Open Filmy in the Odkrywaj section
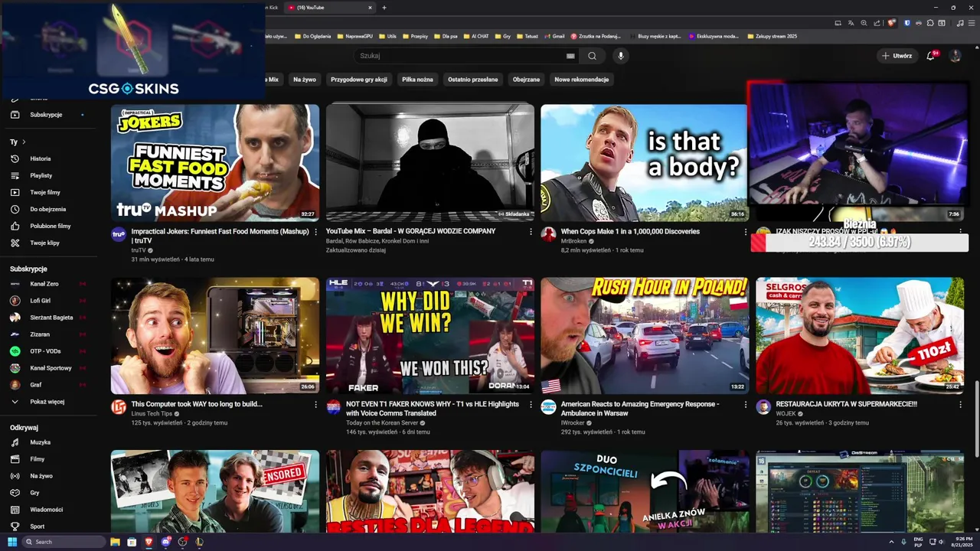The height and width of the screenshot is (551, 980). coord(38,459)
